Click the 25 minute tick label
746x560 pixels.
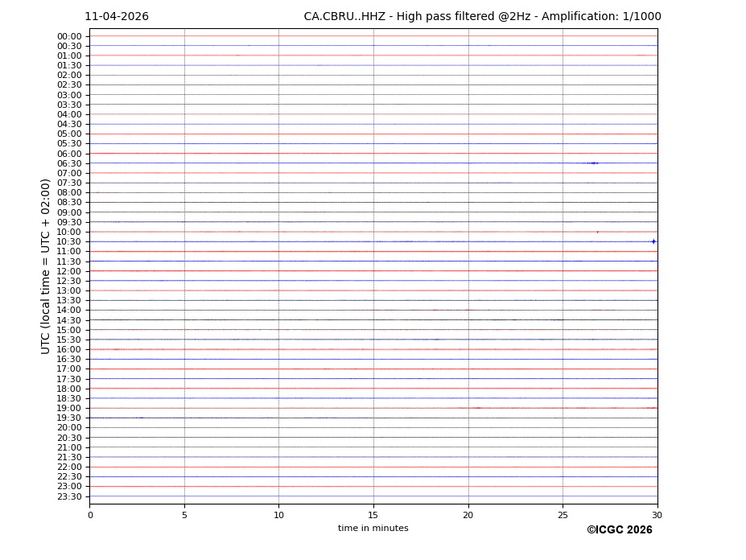[x=563, y=515]
